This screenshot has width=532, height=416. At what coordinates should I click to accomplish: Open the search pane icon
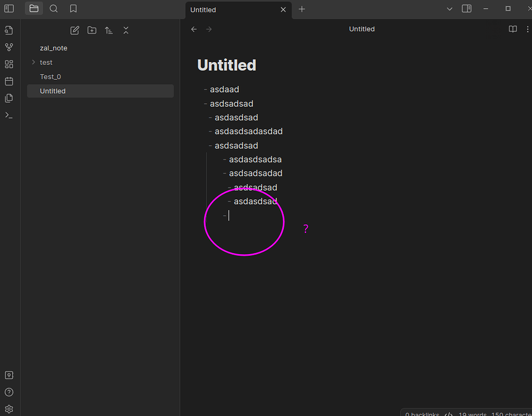54,9
